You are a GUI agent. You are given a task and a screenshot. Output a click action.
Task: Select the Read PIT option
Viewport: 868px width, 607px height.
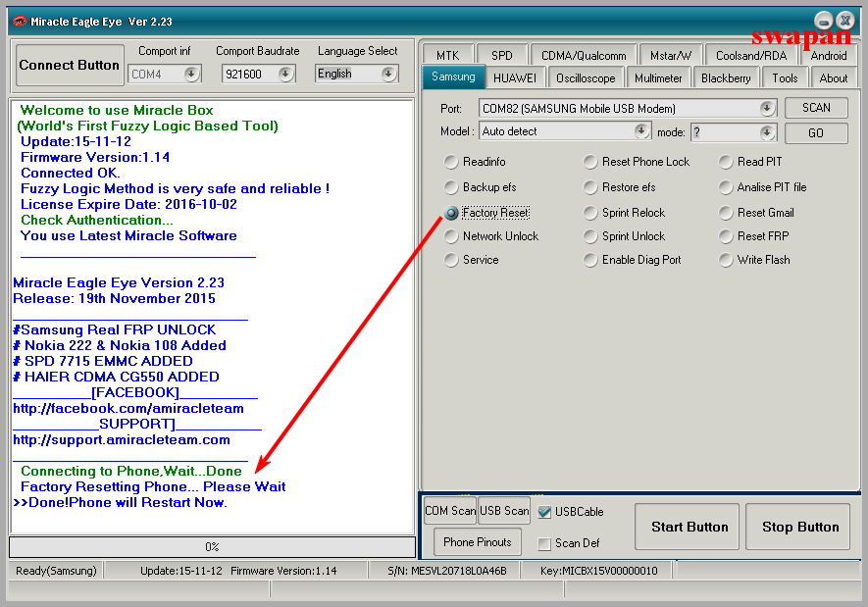[726, 162]
